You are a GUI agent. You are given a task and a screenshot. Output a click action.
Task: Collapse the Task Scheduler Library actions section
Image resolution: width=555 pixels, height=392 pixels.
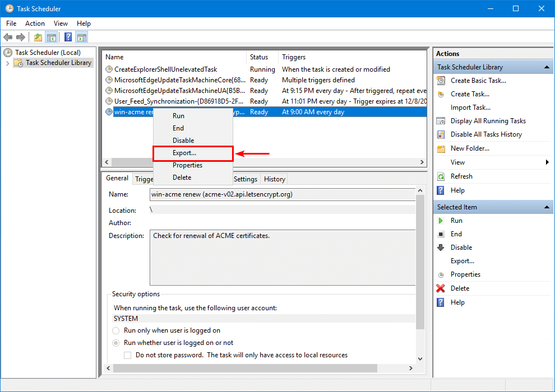[x=547, y=67]
